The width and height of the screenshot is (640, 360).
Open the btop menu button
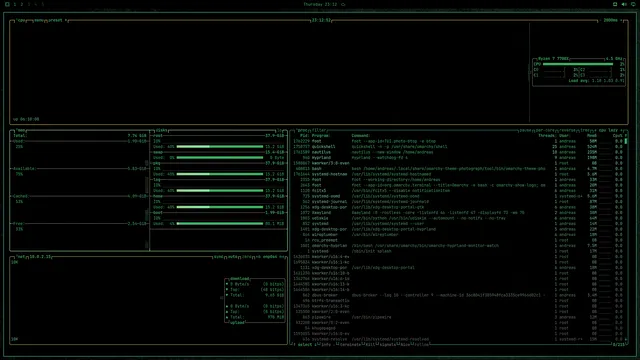point(39,20)
